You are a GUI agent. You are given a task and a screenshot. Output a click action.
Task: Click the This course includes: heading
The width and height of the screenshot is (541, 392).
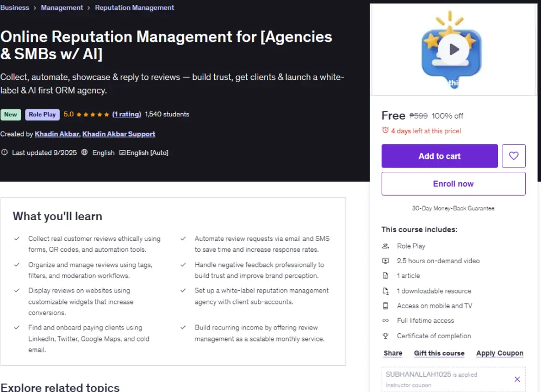pos(419,229)
